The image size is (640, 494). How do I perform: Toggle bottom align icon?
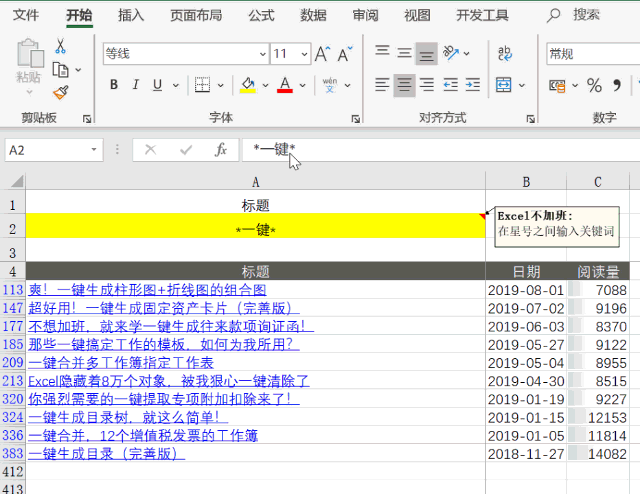(427, 53)
